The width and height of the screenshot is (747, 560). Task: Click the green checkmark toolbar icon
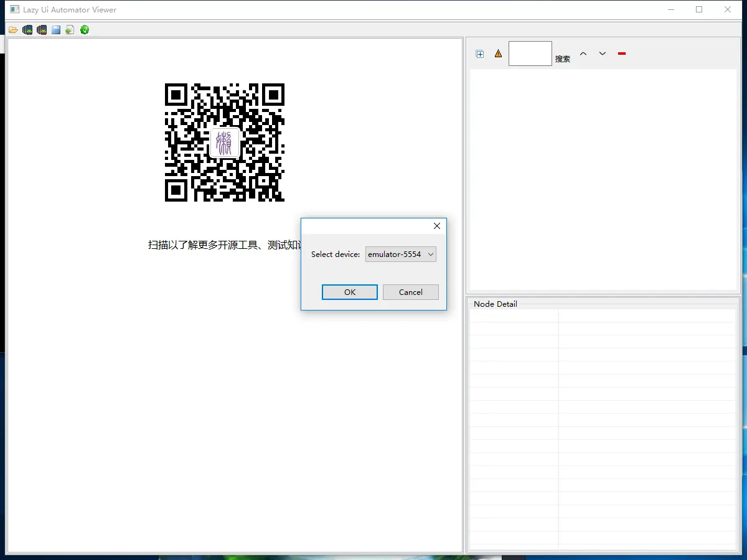tap(85, 30)
